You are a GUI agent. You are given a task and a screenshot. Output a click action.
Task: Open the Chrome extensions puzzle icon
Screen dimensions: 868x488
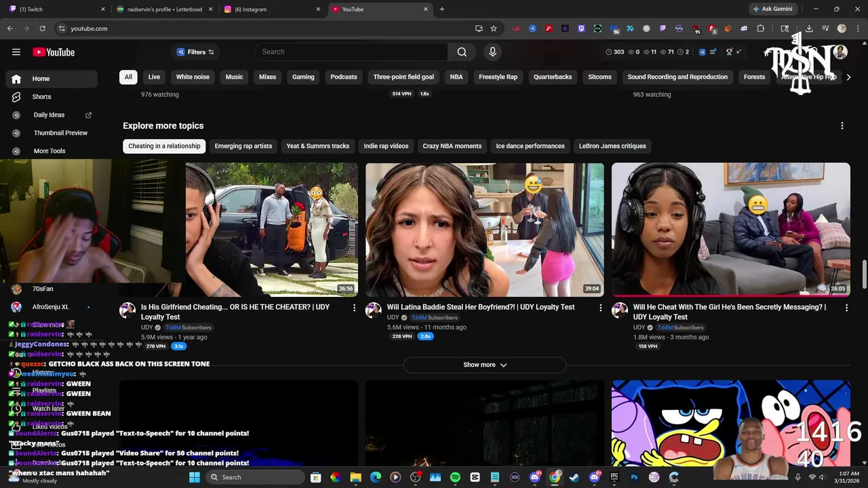coord(760,28)
